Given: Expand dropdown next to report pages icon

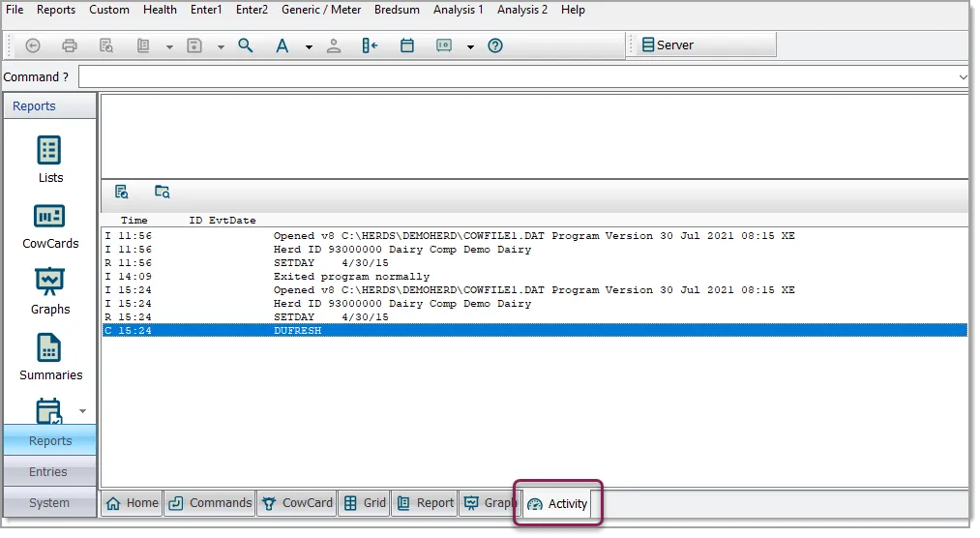Looking at the screenshot, I should point(169,46).
